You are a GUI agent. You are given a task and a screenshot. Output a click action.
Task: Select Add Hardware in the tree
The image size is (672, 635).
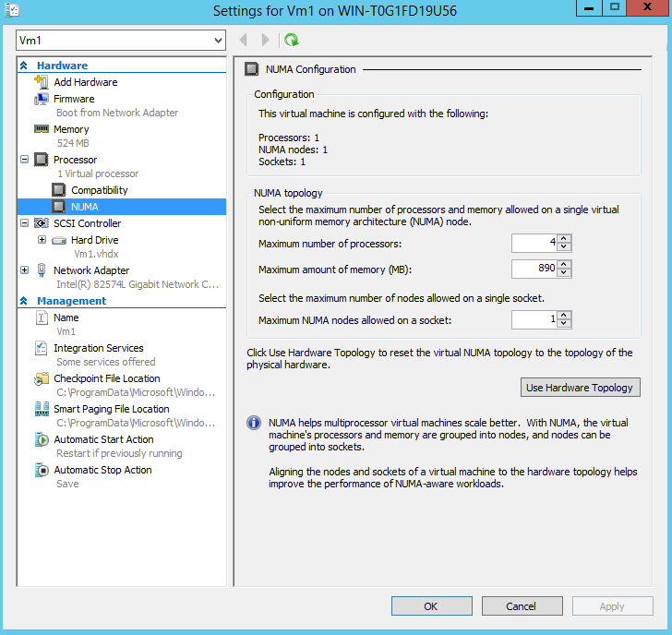(86, 82)
